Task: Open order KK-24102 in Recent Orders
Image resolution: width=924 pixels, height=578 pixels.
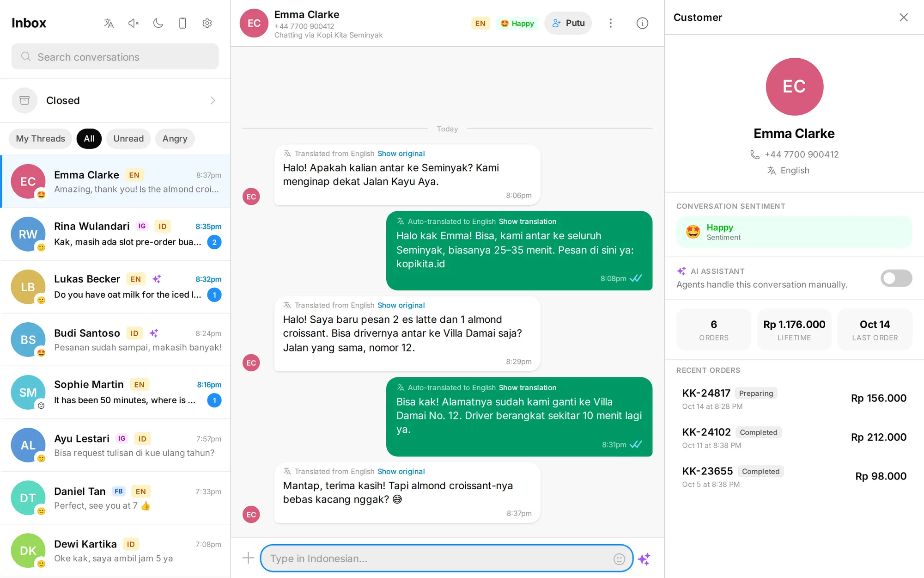Action: coord(794,437)
